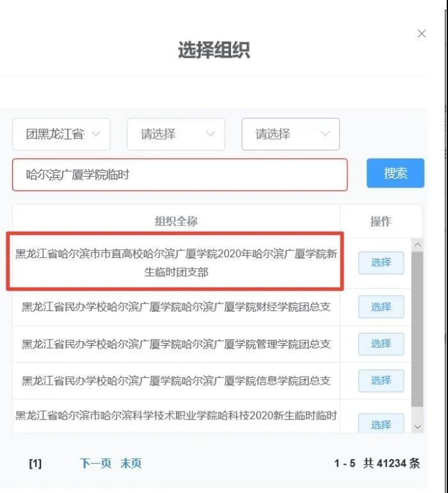Click the blue 搜索 button

click(x=395, y=174)
